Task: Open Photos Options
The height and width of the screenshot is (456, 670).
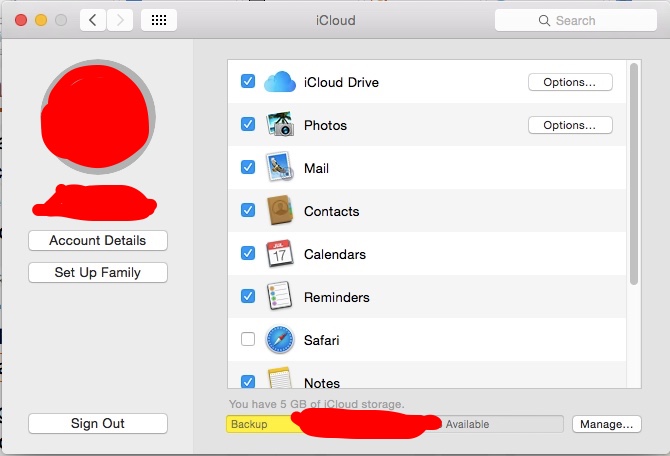Action: tap(570, 125)
